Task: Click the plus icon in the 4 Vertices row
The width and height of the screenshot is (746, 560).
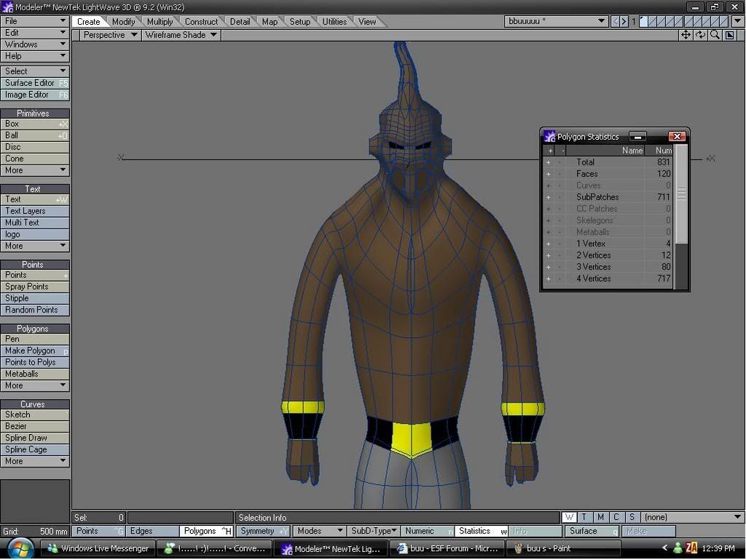Action: click(548, 279)
